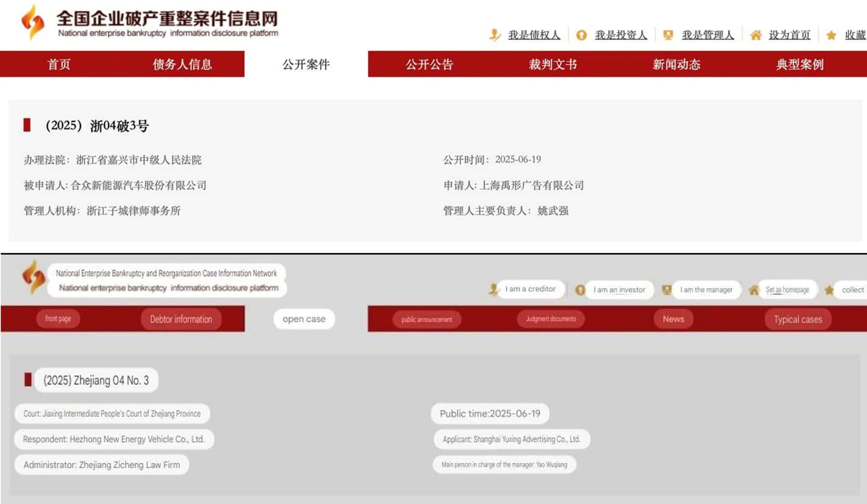867x504 pixels.
Task: Click the house icon beside 'Set as homepage'
Action: [x=754, y=289]
